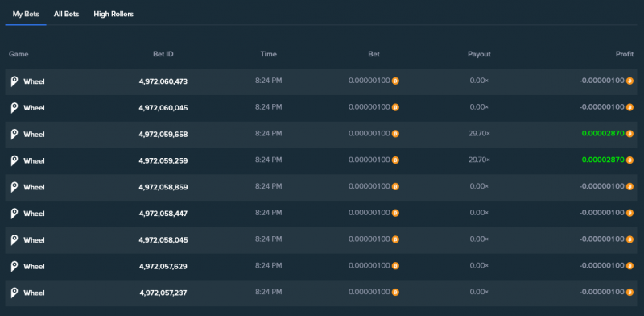
Task: Open bet ID 4,972,058,045
Action: pos(163,240)
